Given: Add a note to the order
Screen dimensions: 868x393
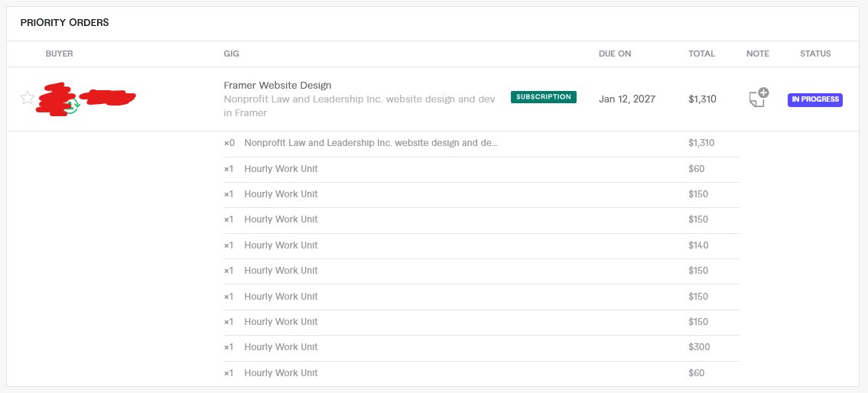Looking at the screenshot, I should (x=759, y=98).
